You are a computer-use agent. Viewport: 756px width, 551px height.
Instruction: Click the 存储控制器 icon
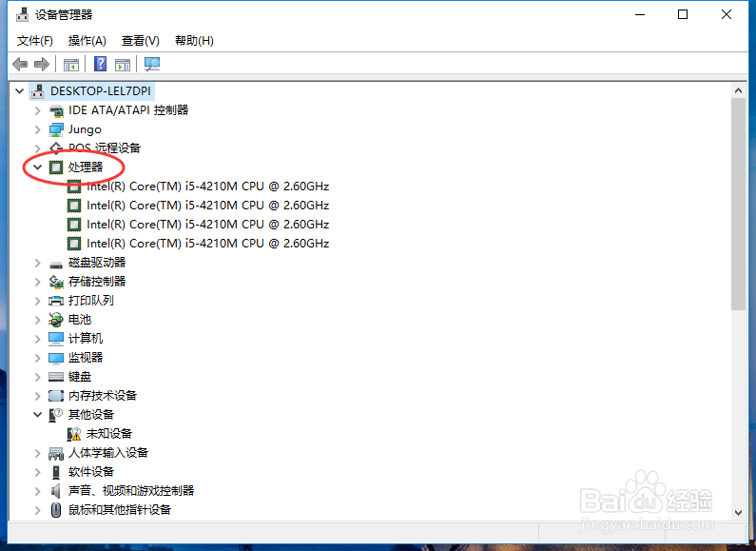coord(56,282)
